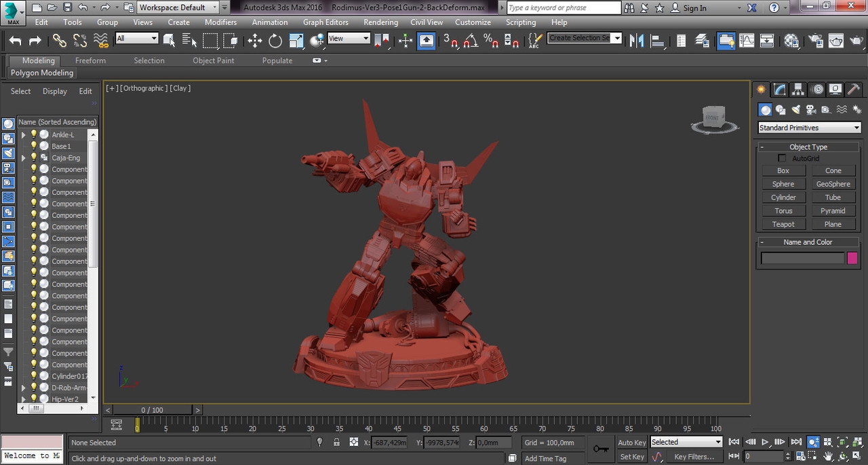Toggle the Scene Explorer icon in toolbar
This screenshot has width=868, height=465.
682,41
